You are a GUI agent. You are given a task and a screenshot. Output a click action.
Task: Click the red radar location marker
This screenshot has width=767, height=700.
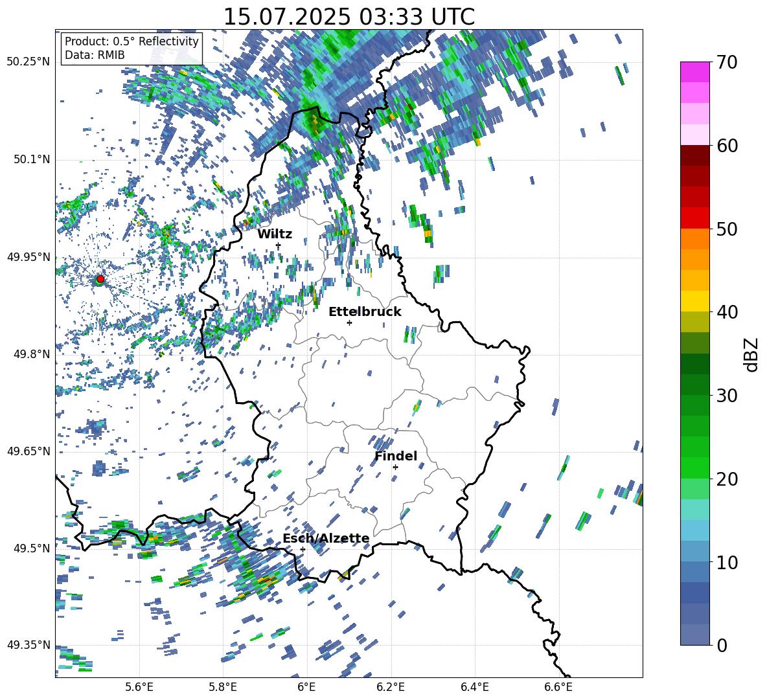100,279
